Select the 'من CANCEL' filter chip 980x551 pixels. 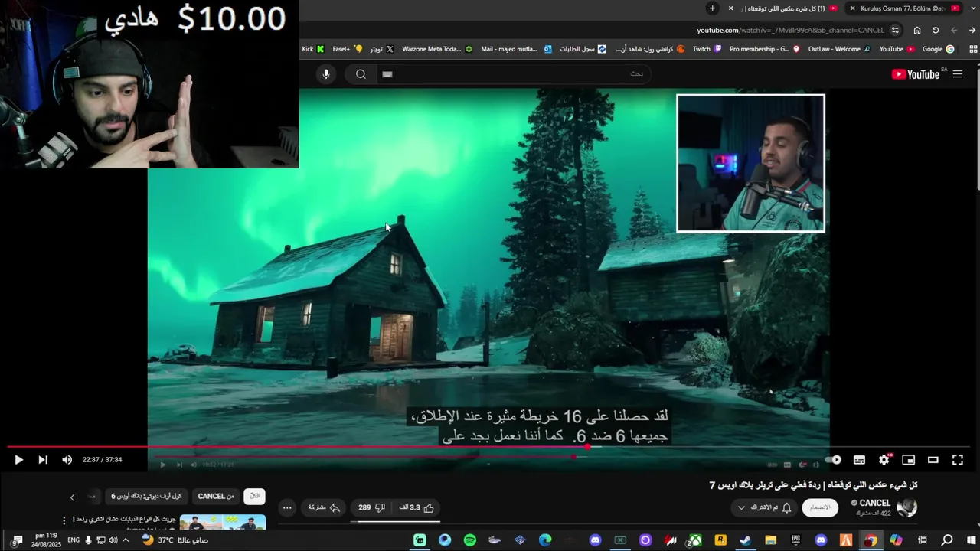[x=216, y=496]
